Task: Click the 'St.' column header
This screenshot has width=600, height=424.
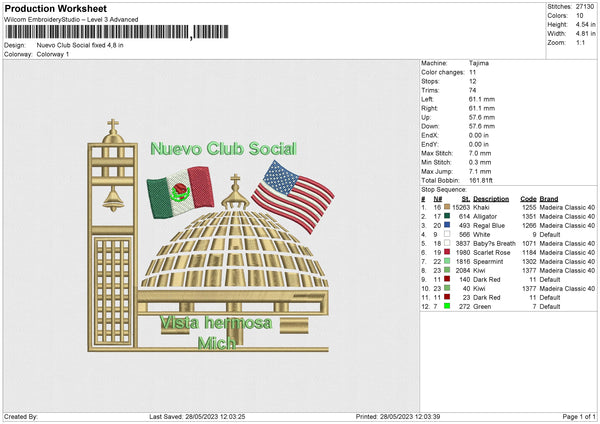Action: 466,199
